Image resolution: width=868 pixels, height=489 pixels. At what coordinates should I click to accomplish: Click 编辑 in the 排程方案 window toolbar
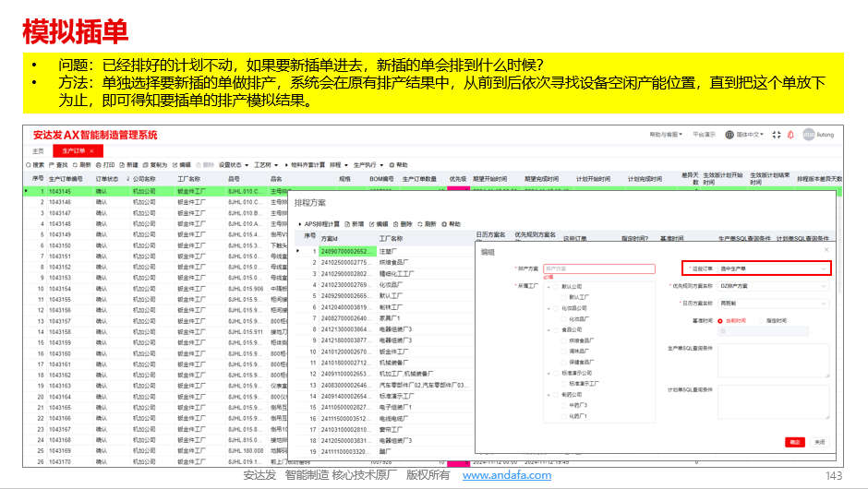[x=379, y=224]
